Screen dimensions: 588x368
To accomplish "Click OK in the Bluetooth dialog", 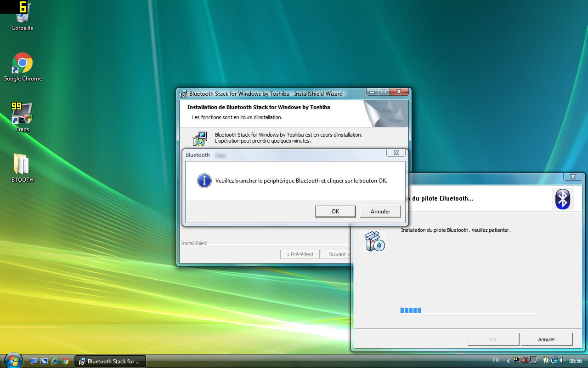I will tap(335, 211).
